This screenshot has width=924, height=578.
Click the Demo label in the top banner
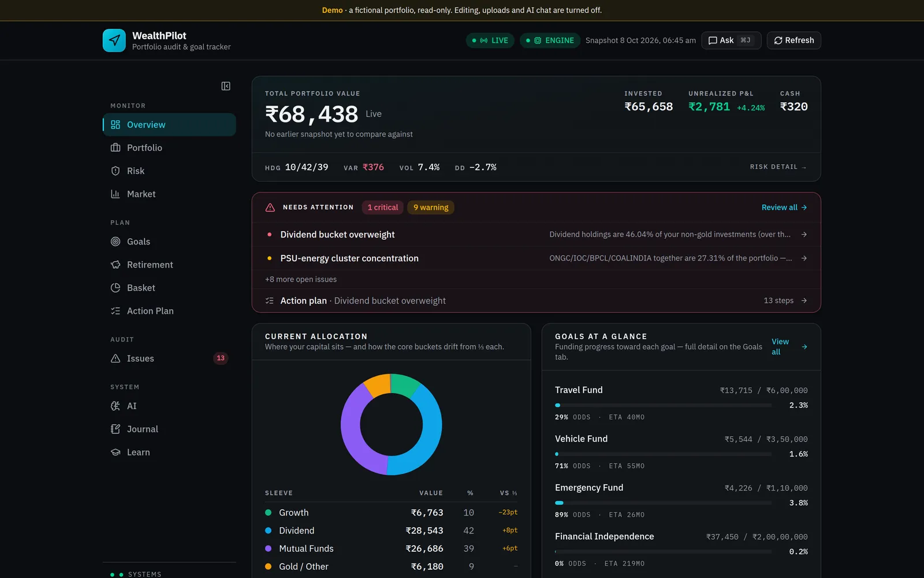[332, 10]
